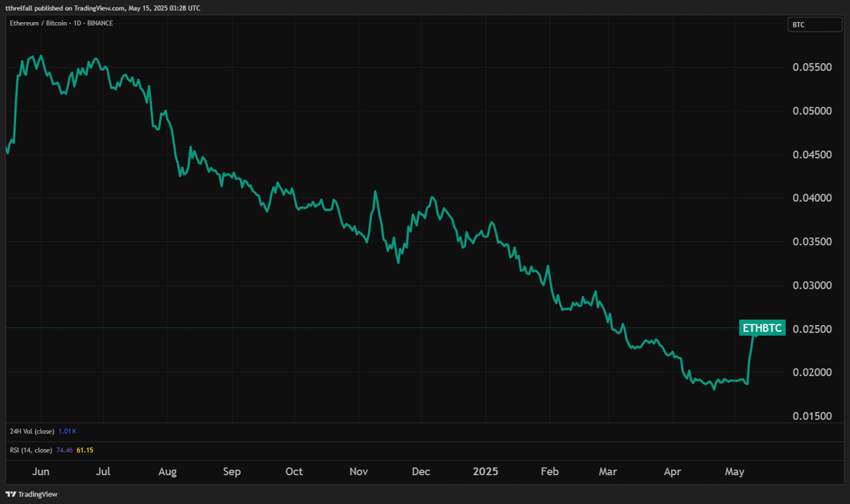Screen dimensions: 850x504
Task: Click the 0.01500 price axis level
Action: 812,416
